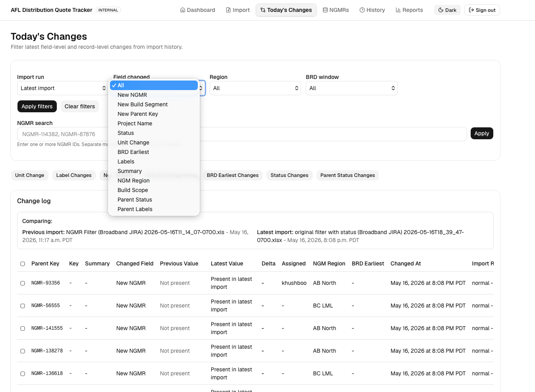The width and height of the screenshot is (535, 392).
Task: Check the row checkbox for NGMR-138278
Action: coord(23,351)
